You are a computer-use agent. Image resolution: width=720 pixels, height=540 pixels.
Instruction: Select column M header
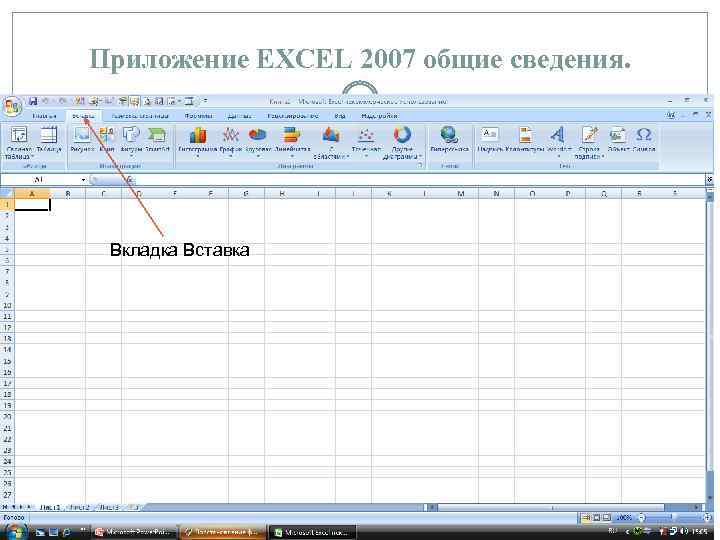[x=460, y=194]
